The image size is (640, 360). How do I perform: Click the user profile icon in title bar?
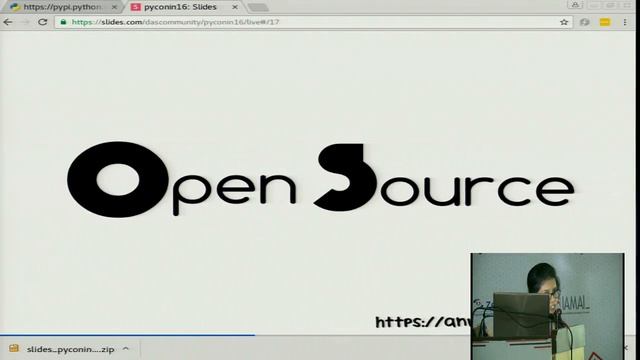(575, 5)
